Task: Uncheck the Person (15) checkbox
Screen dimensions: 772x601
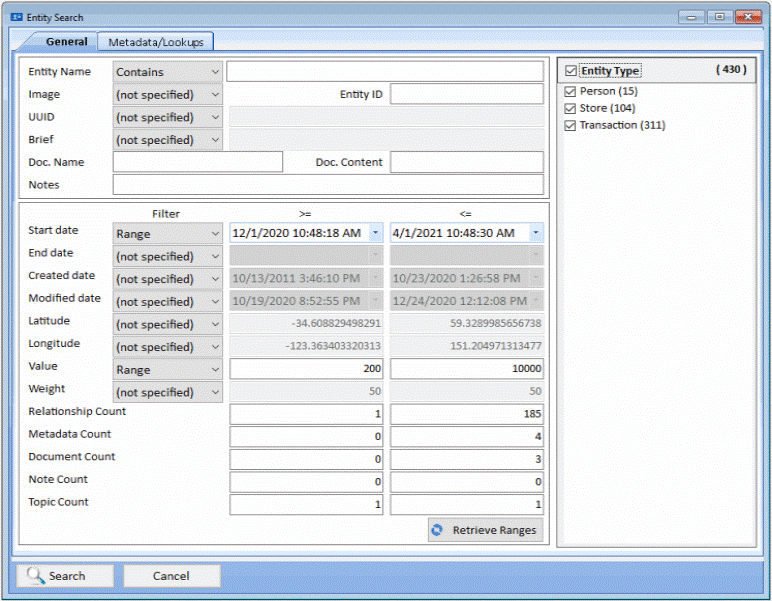Action: pyautogui.click(x=570, y=91)
